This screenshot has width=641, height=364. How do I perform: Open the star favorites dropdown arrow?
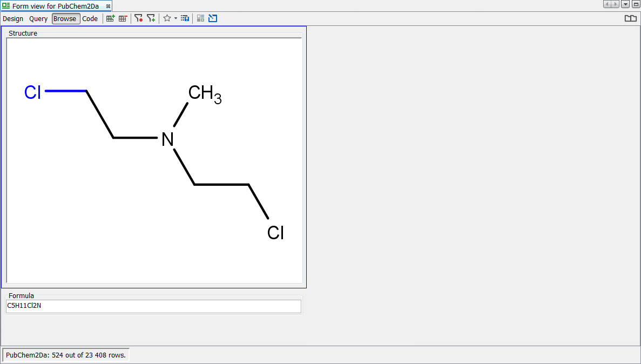tap(176, 18)
